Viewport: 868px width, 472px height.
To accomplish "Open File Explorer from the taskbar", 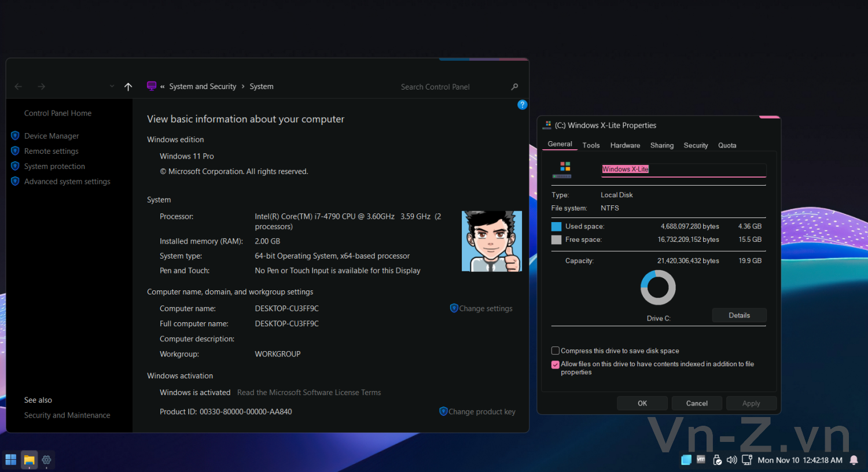I will point(29,460).
